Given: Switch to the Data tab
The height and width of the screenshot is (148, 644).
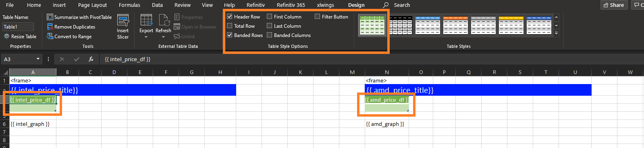Looking at the screenshot, I should click(x=157, y=5).
